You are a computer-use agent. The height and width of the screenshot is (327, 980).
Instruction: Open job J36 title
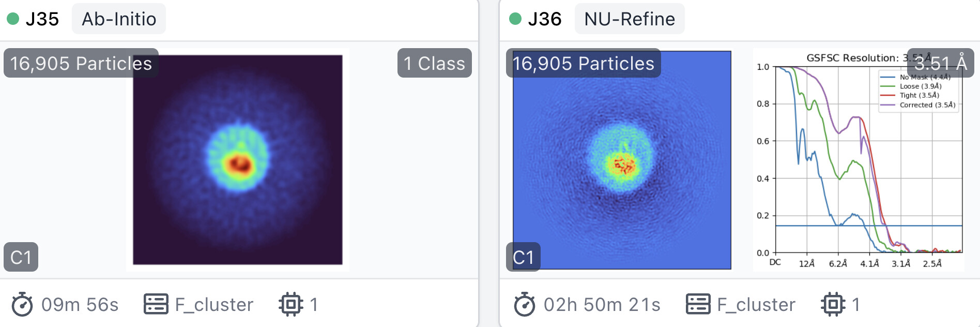point(545,19)
